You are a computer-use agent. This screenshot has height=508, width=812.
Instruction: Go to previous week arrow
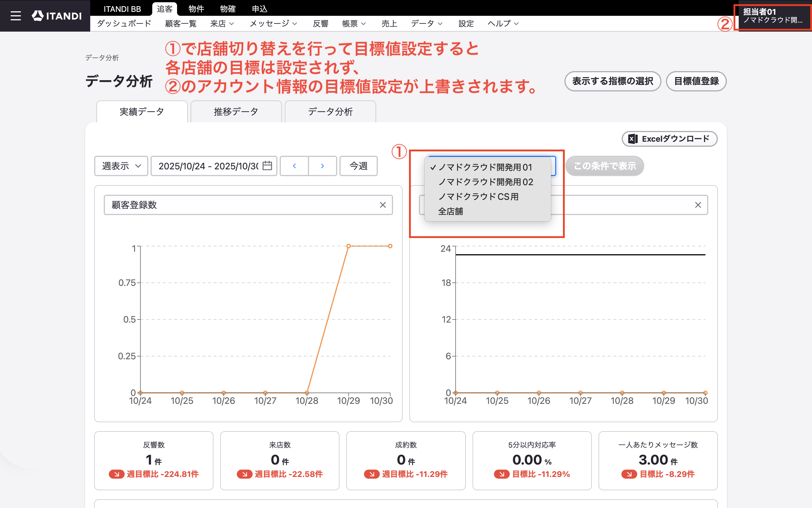click(x=294, y=166)
